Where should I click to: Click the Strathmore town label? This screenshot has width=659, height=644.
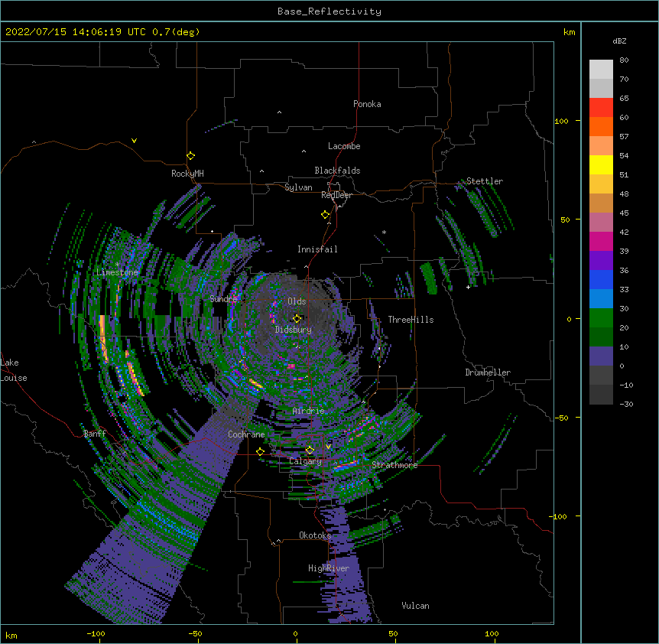point(394,465)
